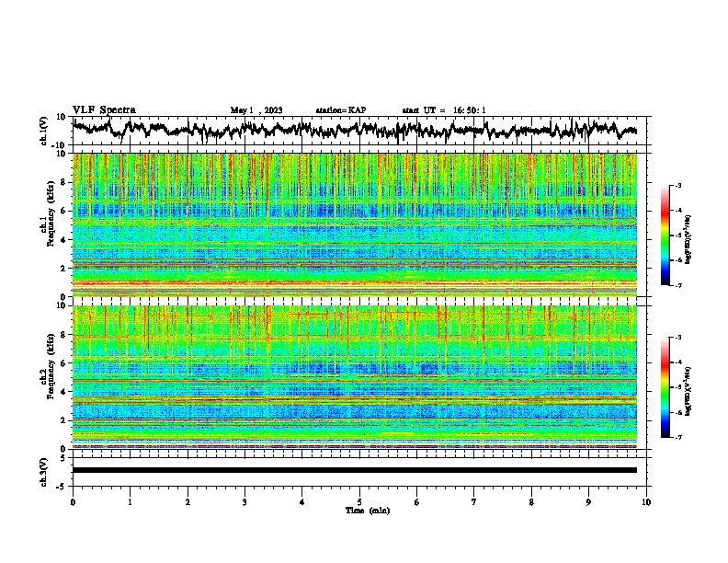
Task: Click the "Time (min)" axis label
Action: click(x=368, y=511)
